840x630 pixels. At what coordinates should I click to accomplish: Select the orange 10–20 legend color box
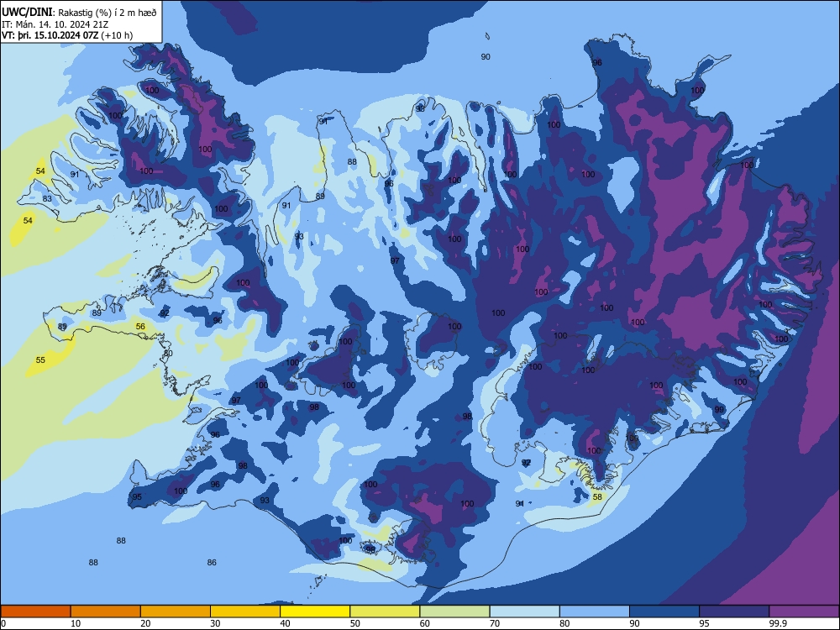[x=106, y=612]
